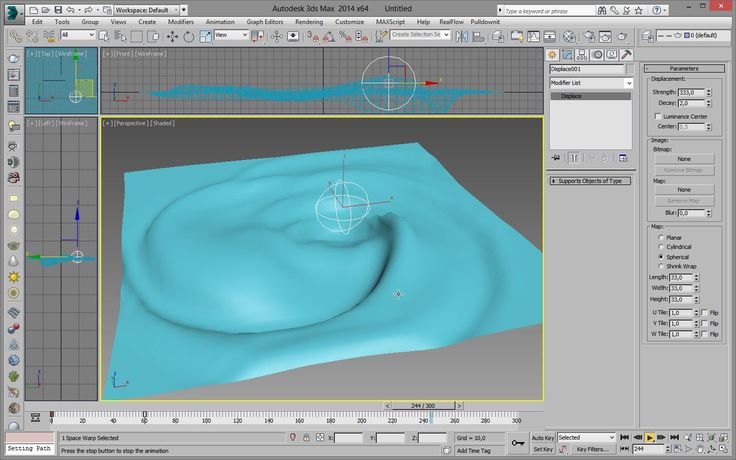Viewport: 736px width, 460px height.
Task: Open reference coordinate View dropdown
Action: point(231,35)
